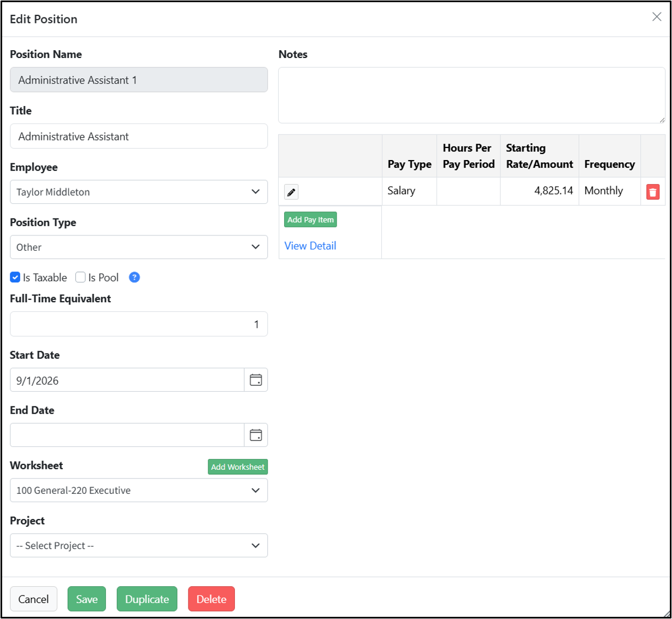This screenshot has height=619, width=672.
Task: Open the View Detail link
Action: tap(310, 246)
